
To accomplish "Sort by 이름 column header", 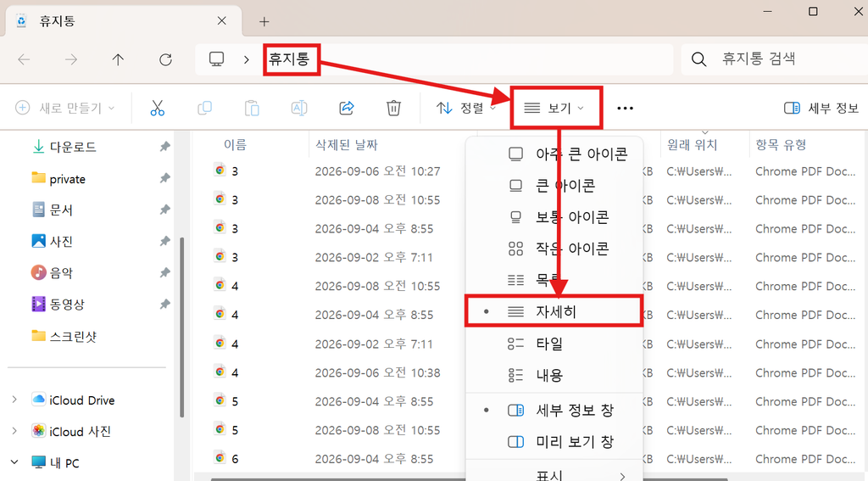I will click(236, 145).
